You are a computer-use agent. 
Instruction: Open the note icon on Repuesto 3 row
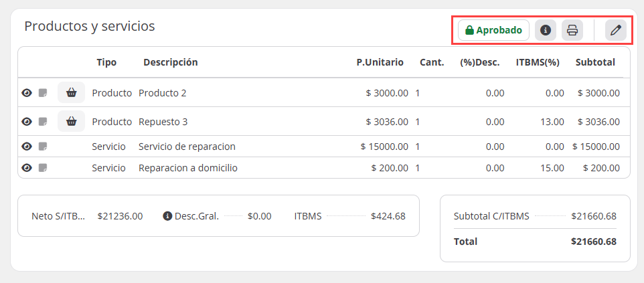pos(43,122)
